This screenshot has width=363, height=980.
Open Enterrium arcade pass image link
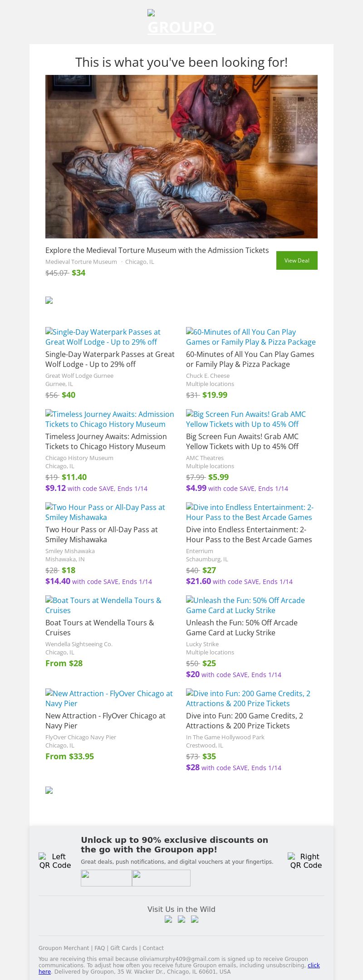click(x=250, y=512)
